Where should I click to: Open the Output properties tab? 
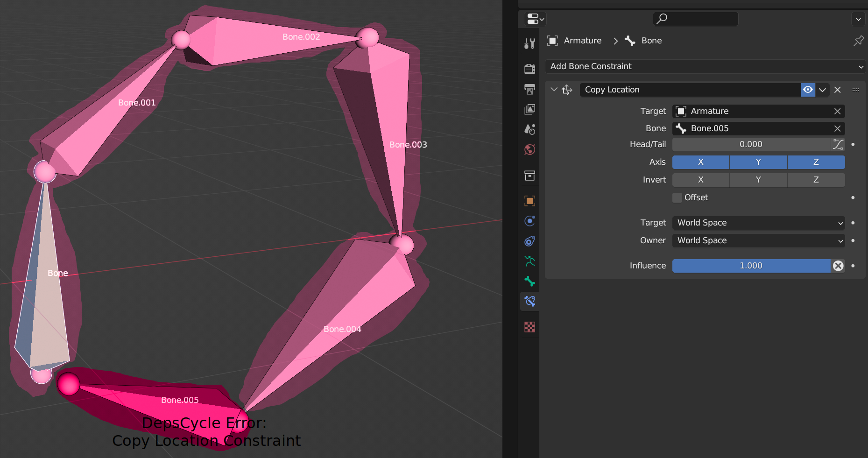click(529, 89)
